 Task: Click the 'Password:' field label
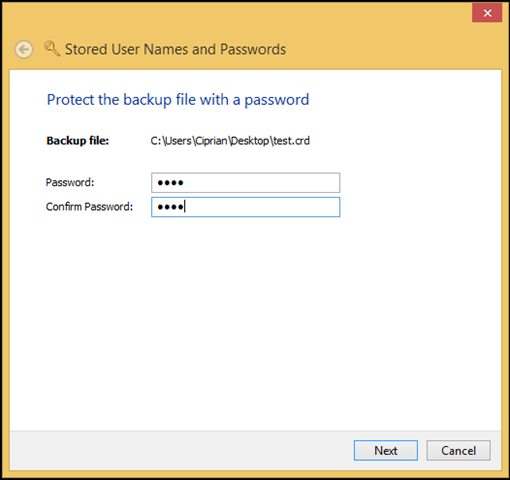coord(70,182)
